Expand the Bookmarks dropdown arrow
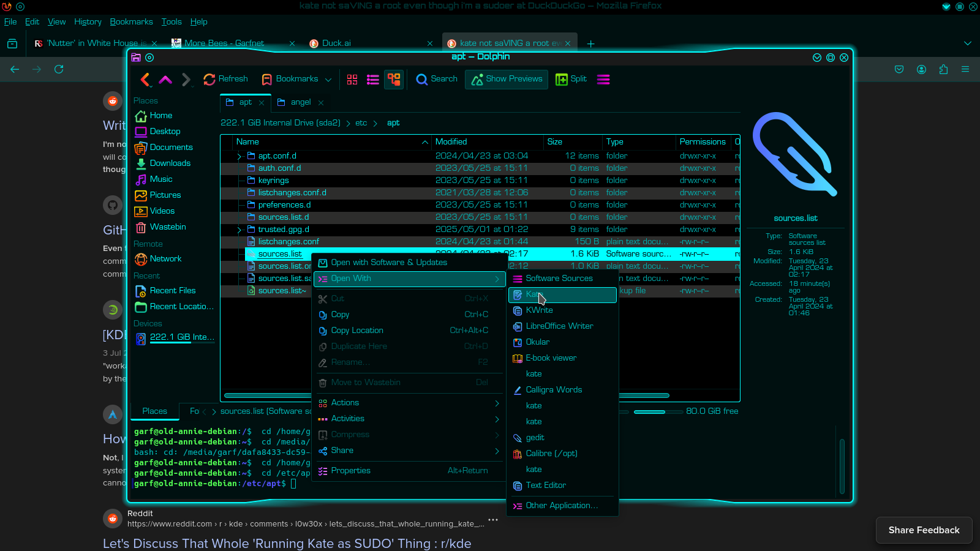Viewport: 980px width, 551px height. point(328,80)
